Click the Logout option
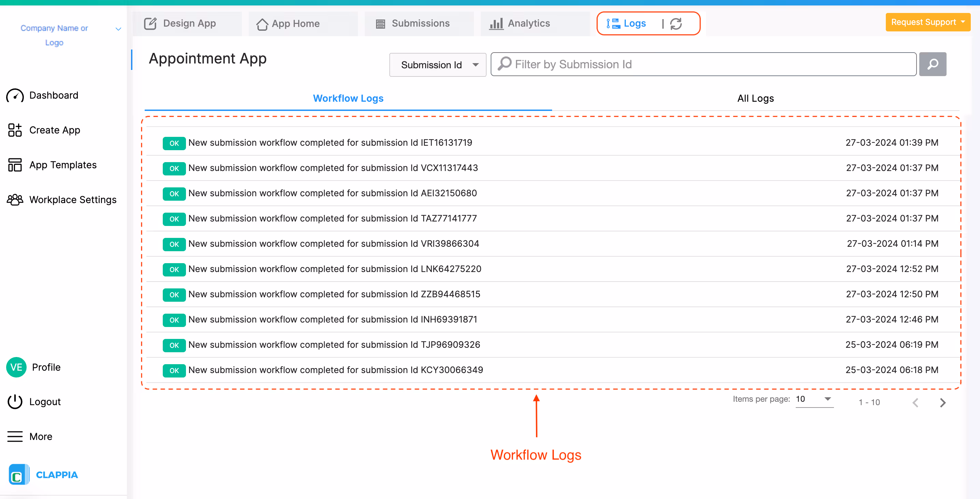Image resolution: width=980 pixels, height=499 pixels. (x=45, y=402)
